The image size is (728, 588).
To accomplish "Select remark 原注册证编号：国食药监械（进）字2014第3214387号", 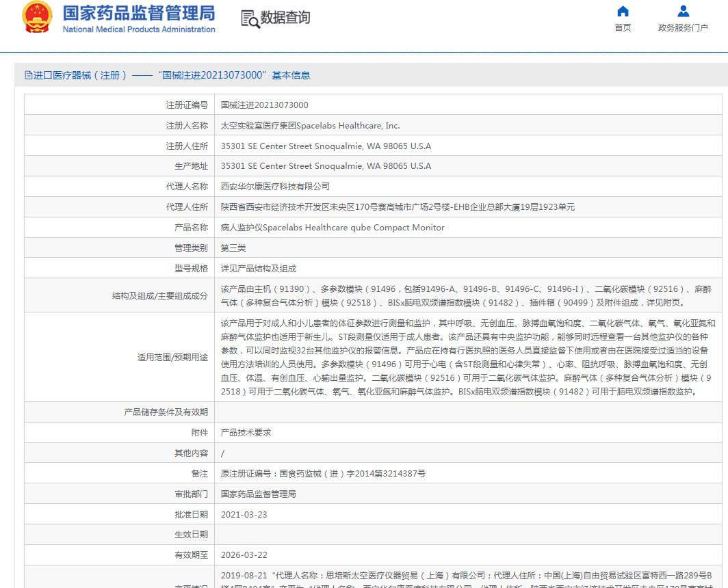I will pos(323,473).
